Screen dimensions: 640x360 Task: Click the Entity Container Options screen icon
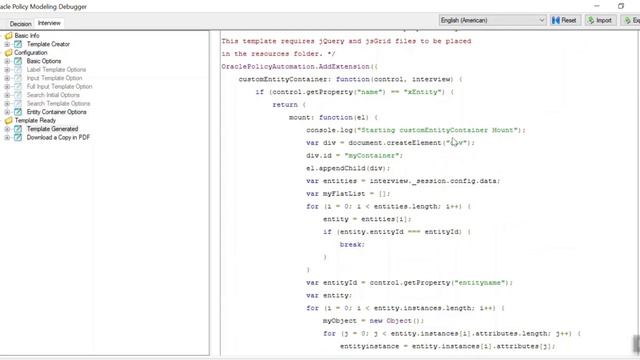point(18,112)
